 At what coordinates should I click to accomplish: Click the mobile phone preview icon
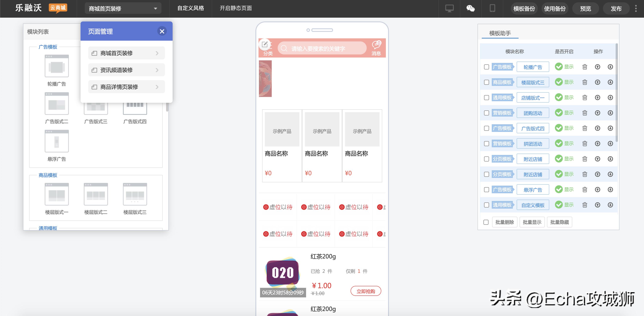pos(492,8)
